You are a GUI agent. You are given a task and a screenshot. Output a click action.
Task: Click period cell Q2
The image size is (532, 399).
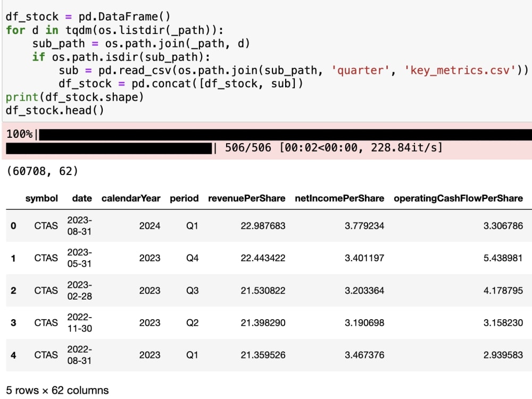(x=192, y=323)
